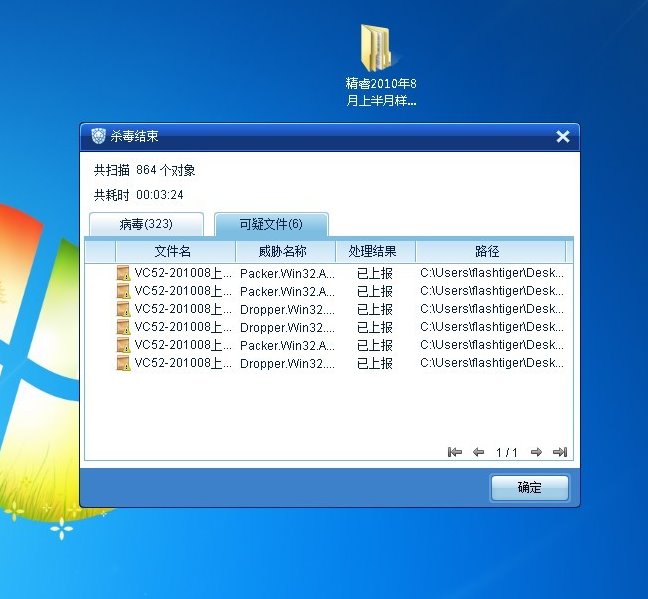Viewport: 648px width, 599px height.
Task: Click the fourth row's VC52-201008上... file name
Action: [x=183, y=327]
